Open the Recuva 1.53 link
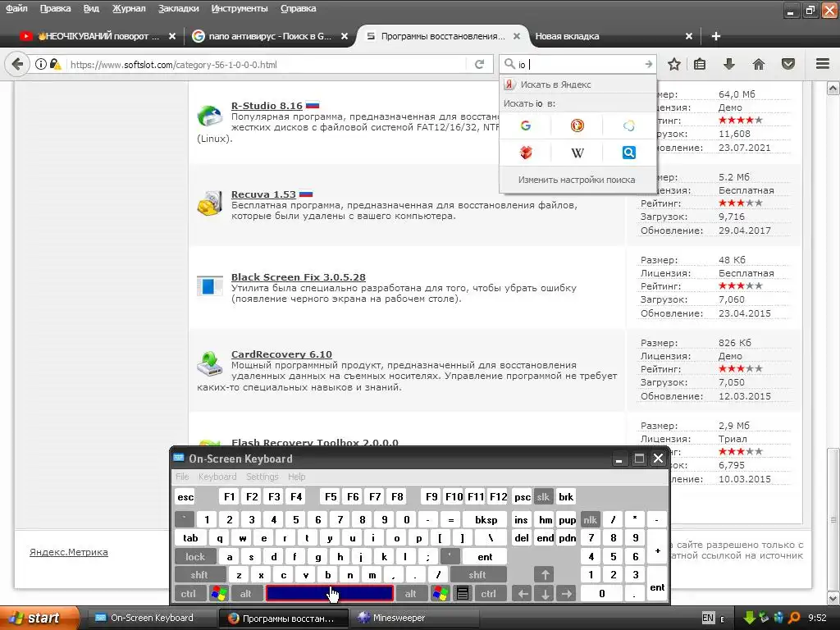The image size is (840, 630). pos(263,194)
